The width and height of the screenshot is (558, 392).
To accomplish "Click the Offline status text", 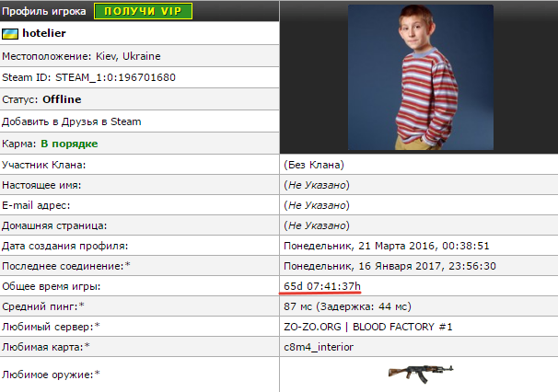I will (x=62, y=99).
